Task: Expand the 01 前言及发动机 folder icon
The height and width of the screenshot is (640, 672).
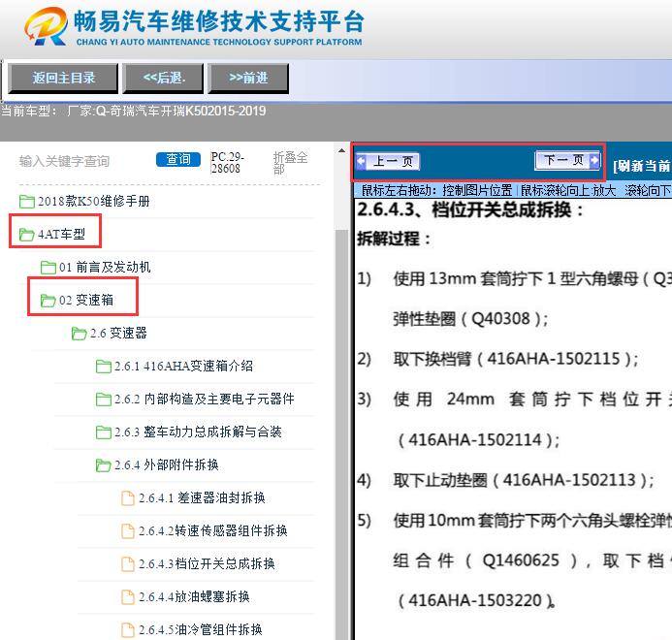Action: click(48, 267)
